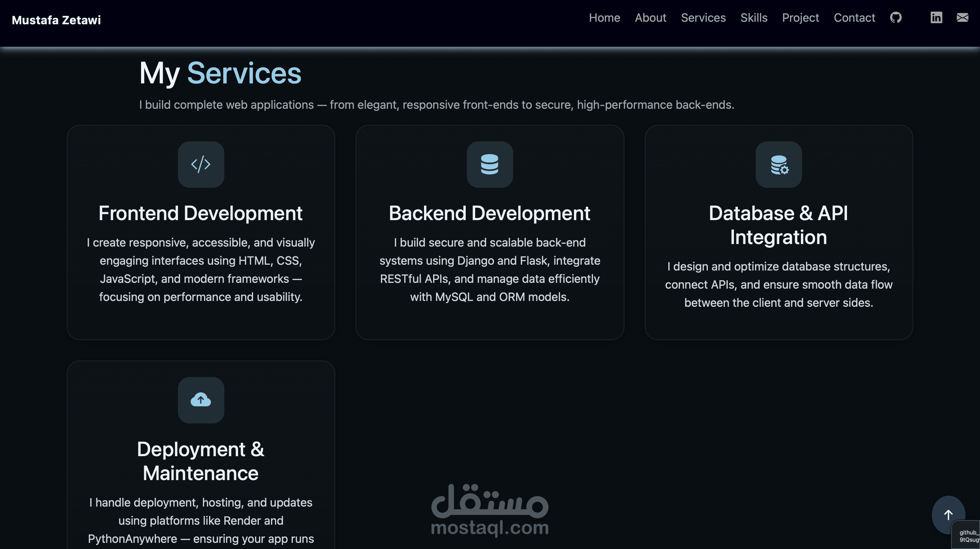Click the cloud upload Deployment icon
980x549 pixels.
click(x=201, y=400)
